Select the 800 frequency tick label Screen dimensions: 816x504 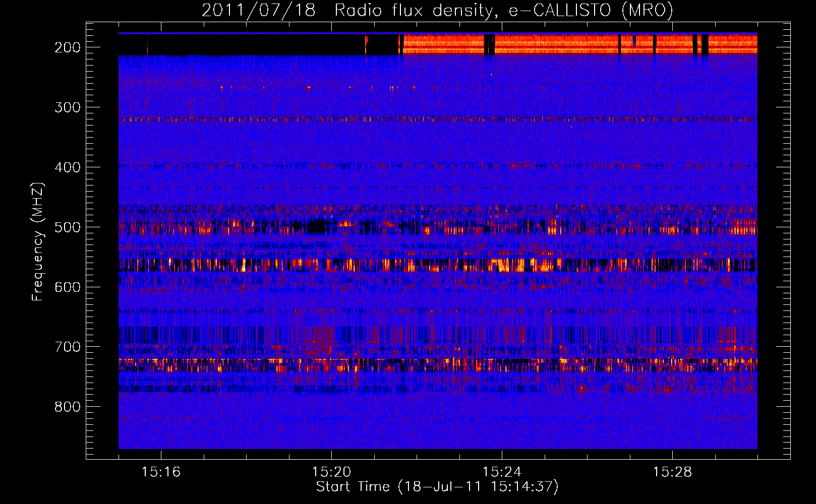click(x=68, y=407)
